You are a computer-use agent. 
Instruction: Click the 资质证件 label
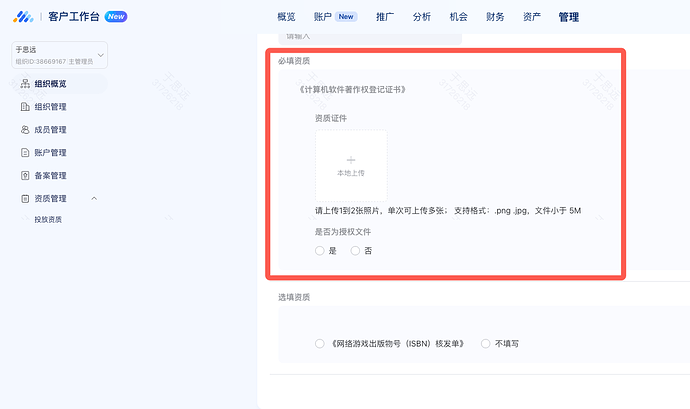pyautogui.click(x=330, y=118)
